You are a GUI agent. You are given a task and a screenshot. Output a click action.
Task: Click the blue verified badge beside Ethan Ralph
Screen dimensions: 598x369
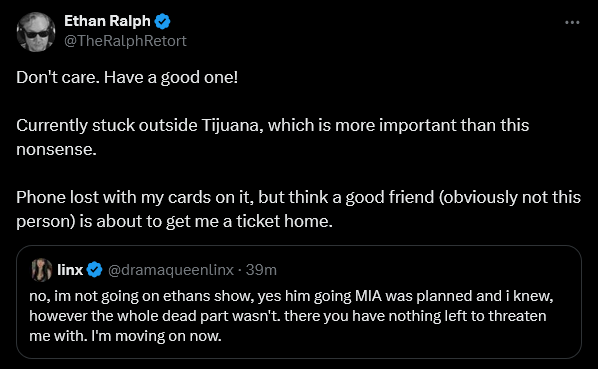click(162, 21)
